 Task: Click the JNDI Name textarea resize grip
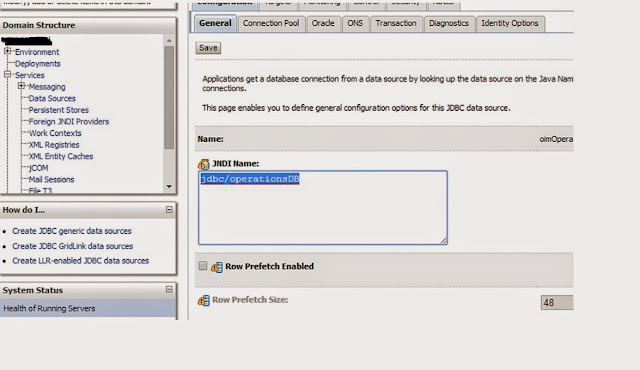tap(443, 241)
